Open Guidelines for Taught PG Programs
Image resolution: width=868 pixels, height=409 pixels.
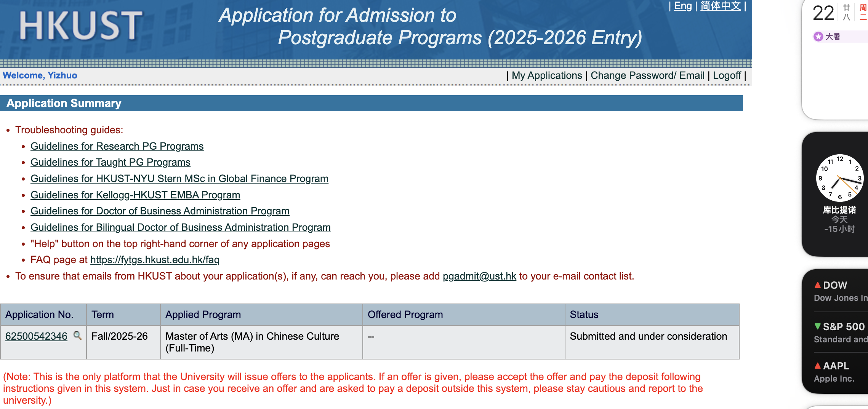(111, 162)
